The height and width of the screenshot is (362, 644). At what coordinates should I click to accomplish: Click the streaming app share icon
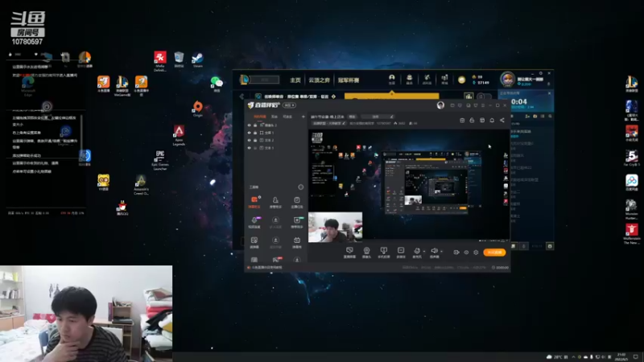[502, 120]
